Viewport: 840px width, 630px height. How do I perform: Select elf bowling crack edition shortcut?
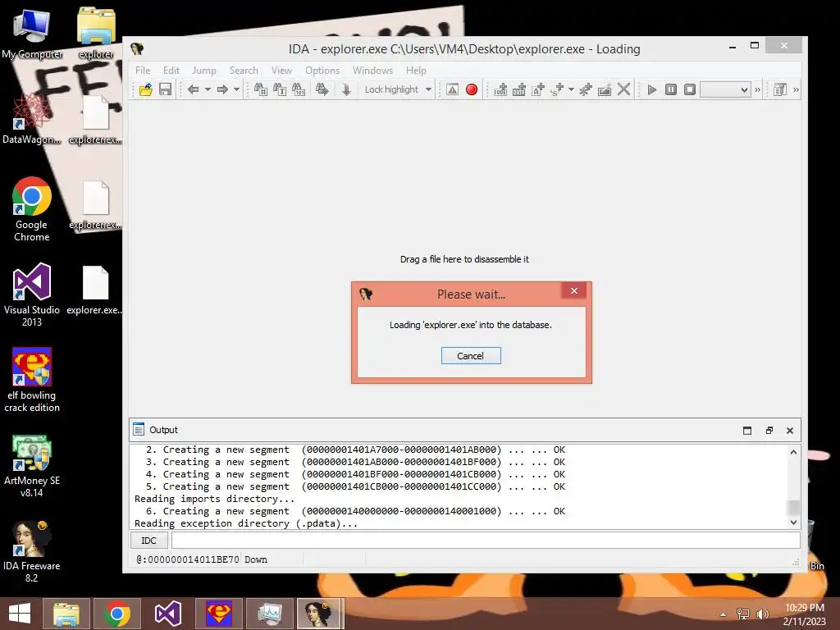(32, 380)
